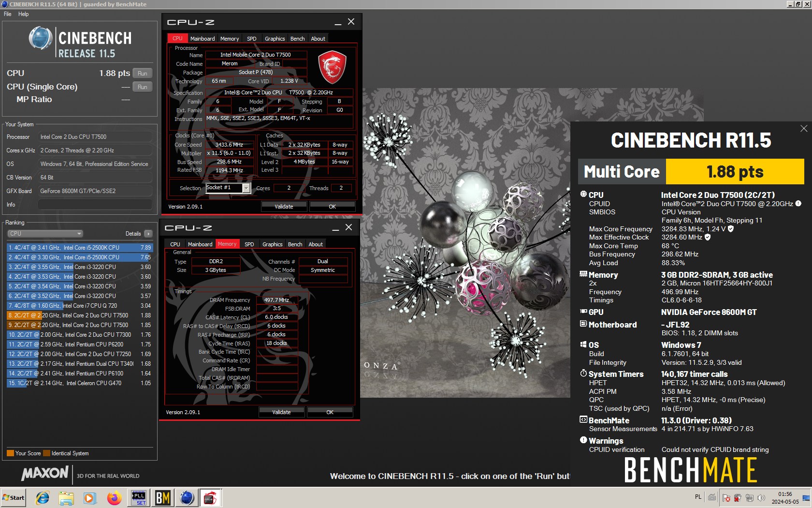This screenshot has height=508, width=812.
Task: Click the on-screen keyboard tray icon
Action: [x=712, y=497]
